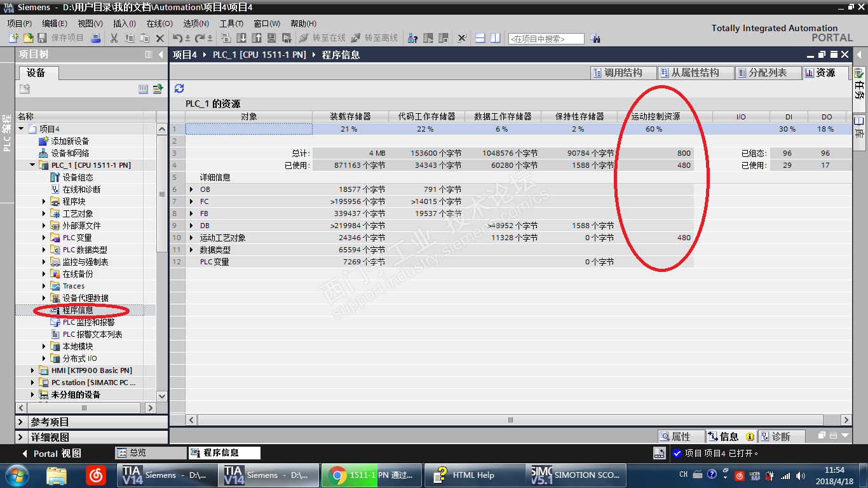Expand the 参考项目 panel
Screen dimensions: 868x488
pos(22,422)
